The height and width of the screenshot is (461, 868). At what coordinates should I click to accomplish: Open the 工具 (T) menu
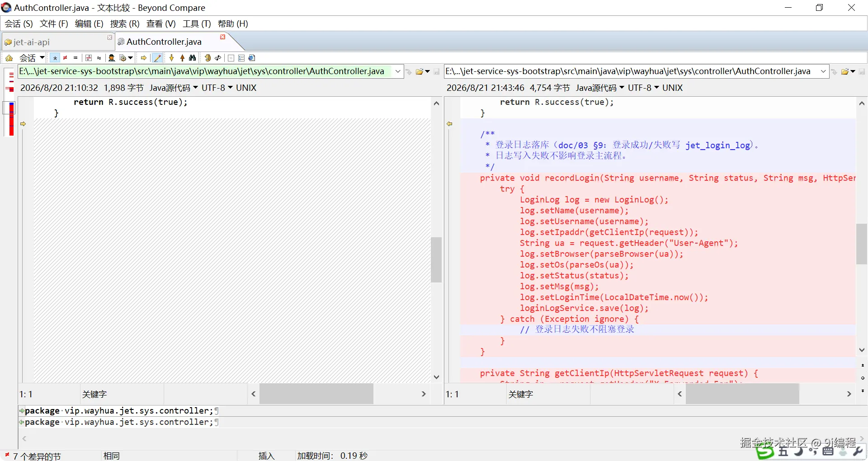click(x=197, y=24)
